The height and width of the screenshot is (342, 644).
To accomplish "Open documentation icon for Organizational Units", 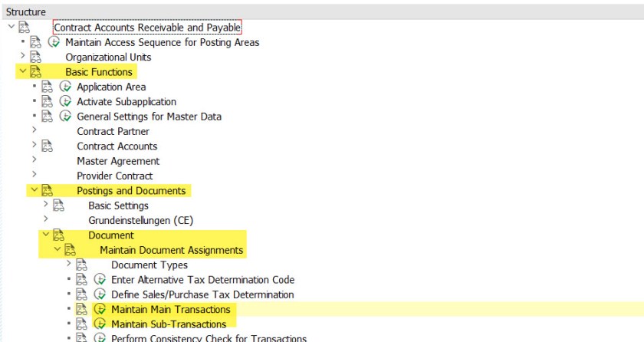I will [x=36, y=57].
